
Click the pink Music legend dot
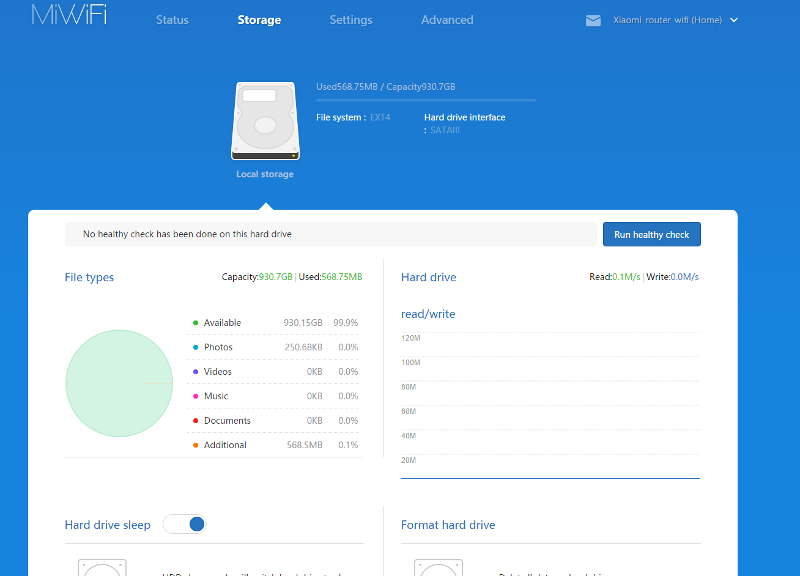click(195, 396)
